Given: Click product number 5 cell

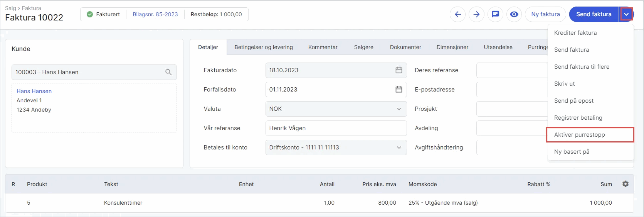Looking at the screenshot, I should [29, 203].
